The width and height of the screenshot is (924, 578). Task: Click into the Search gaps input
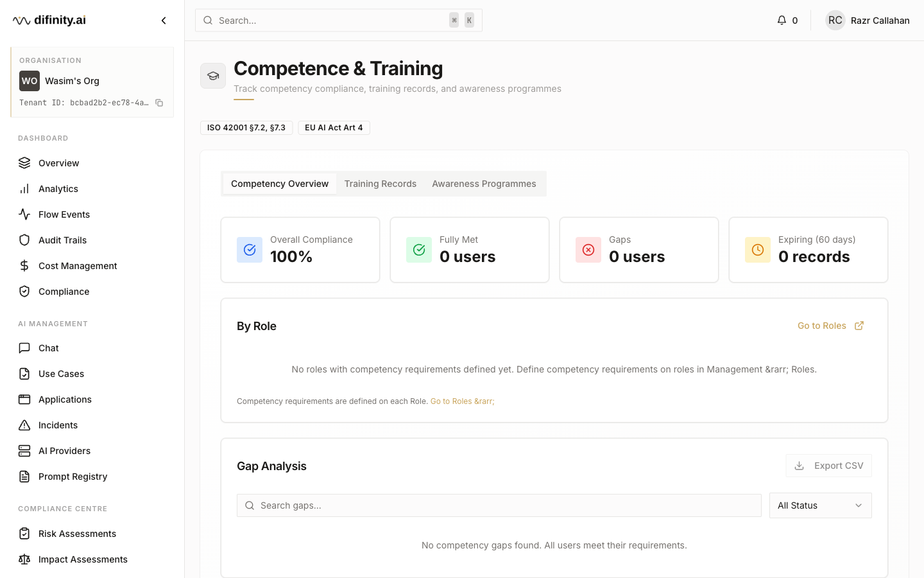pos(499,505)
